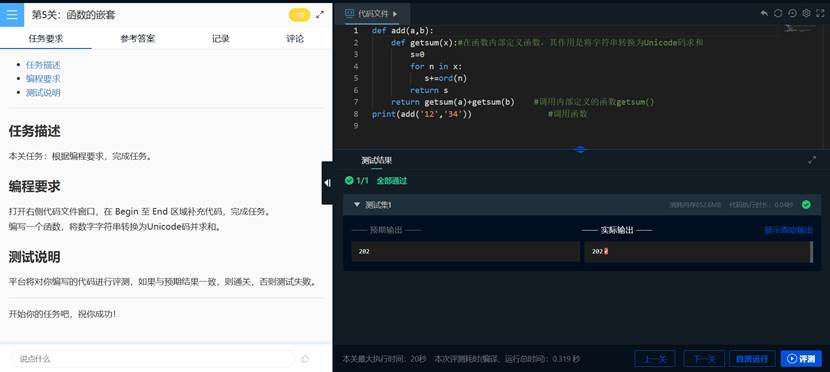Screen dimensions: 830x372
Task: Click the splitter handle between editor and results
Action: [x=580, y=149]
